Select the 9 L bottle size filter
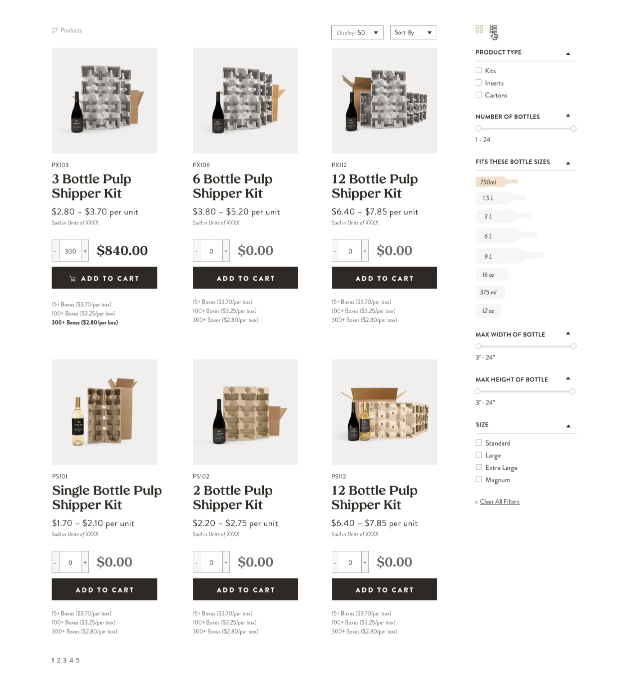This screenshot has width=624, height=695. (510, 256)
